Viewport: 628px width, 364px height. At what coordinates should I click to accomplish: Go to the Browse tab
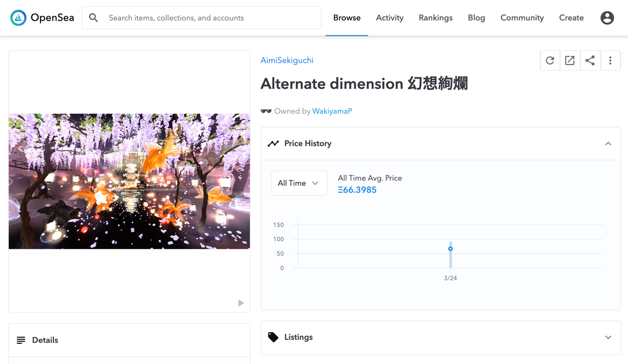coord(347,17)
